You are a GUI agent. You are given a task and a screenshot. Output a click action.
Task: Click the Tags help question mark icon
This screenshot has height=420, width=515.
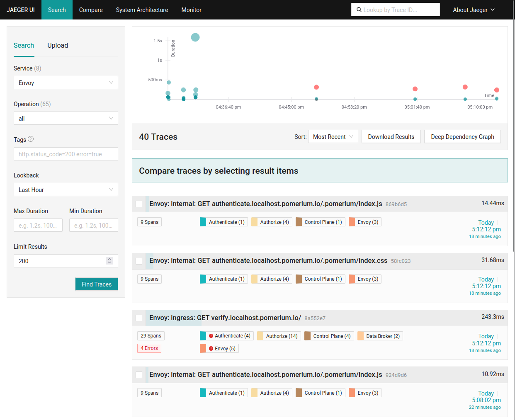tap(31, 139)
